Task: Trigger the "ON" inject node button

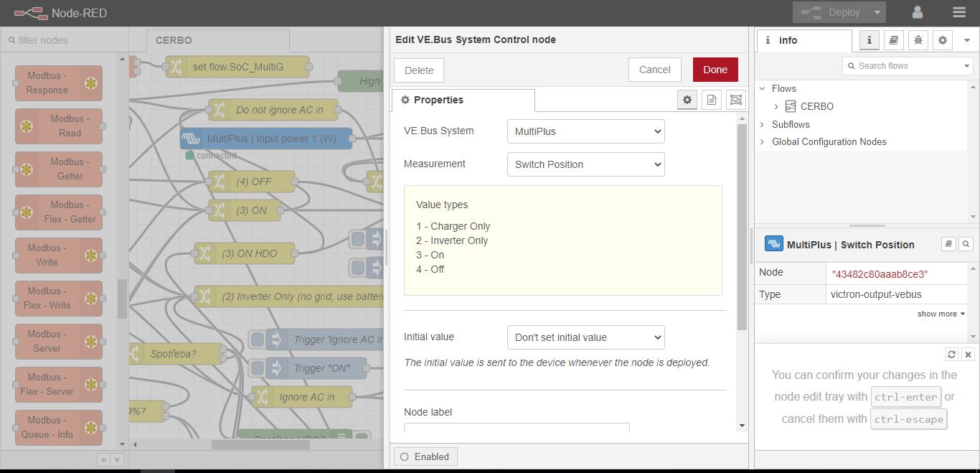Action: [258, 368]
